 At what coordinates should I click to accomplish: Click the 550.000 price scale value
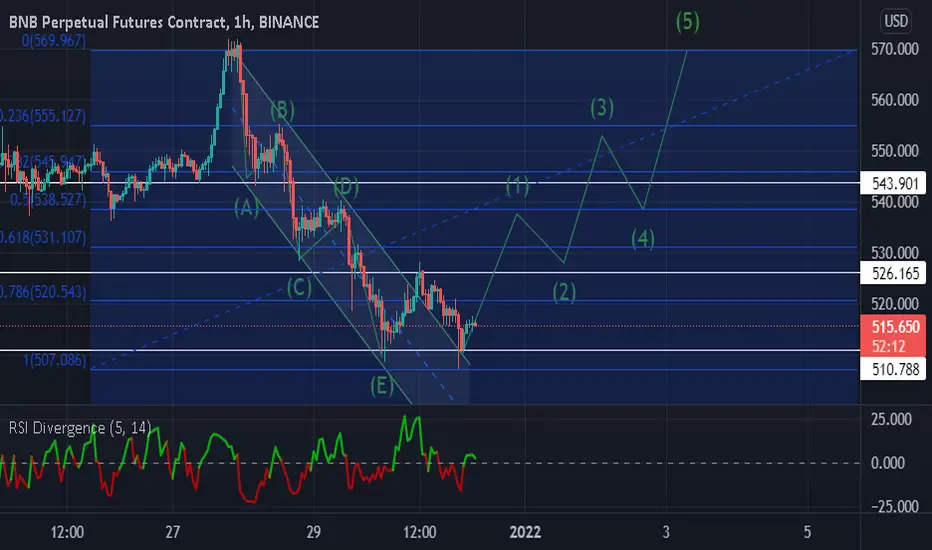click(x=895, y=151)
